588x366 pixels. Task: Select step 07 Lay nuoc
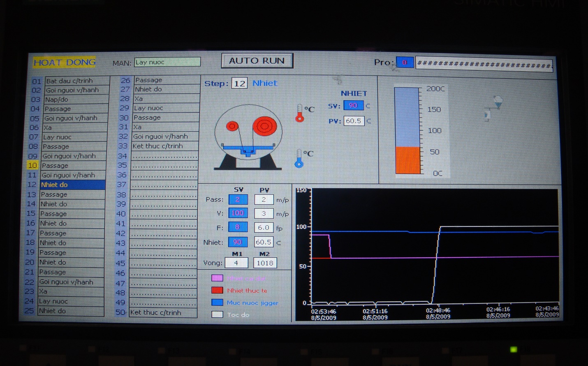[x=74, y=137]
